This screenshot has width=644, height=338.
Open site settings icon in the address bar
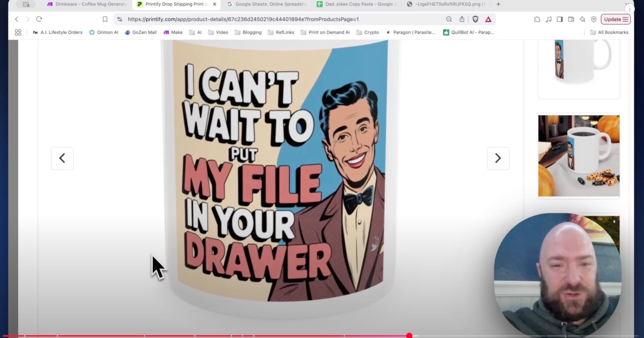pyautogui.click(x=120, y=19)
